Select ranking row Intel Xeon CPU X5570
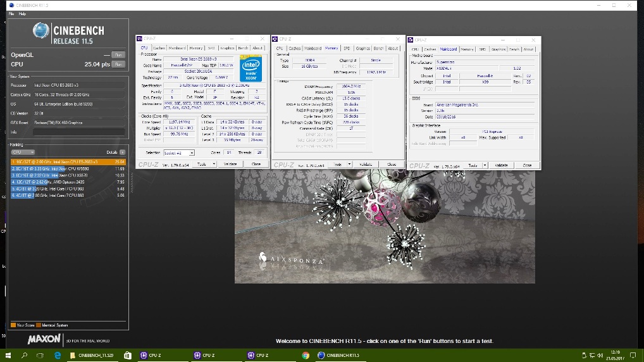The height and width of the screenshot is (362, 644). pos(68,175)
